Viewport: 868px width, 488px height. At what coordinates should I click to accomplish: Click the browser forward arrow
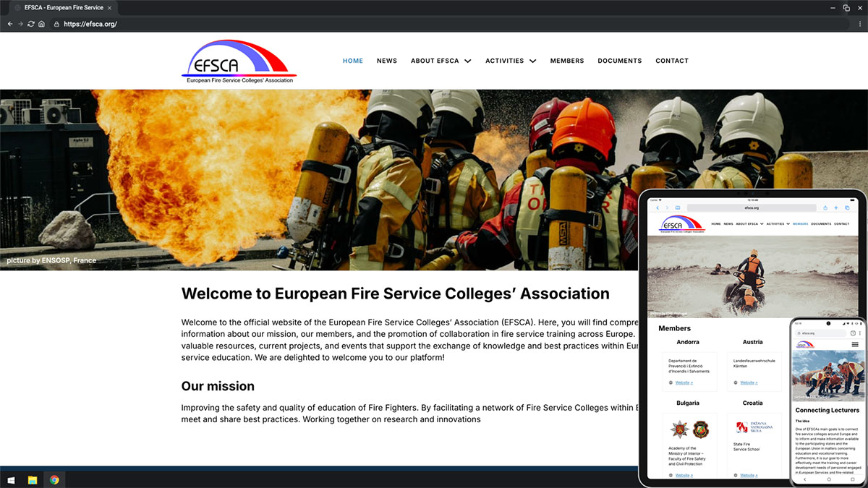(20, 24)
